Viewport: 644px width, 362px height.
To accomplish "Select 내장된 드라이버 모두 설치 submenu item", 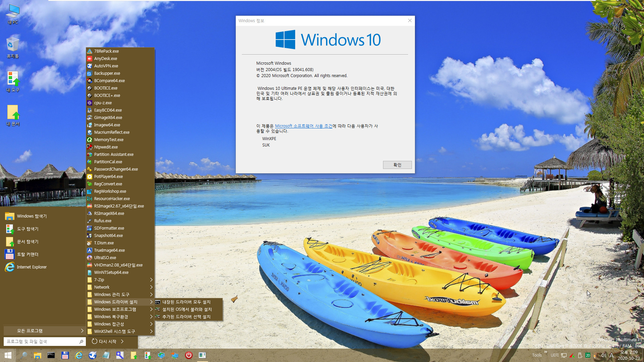I will coord(189,302).
